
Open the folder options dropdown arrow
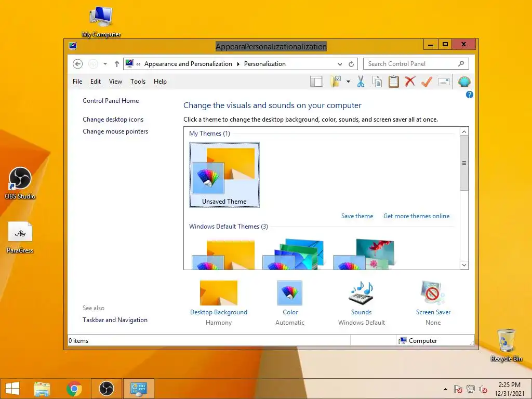pos(348,82)
